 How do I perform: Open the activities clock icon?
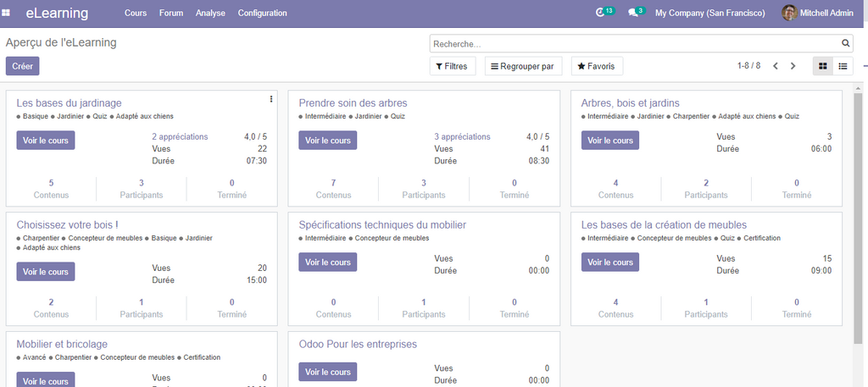[601, 13]
